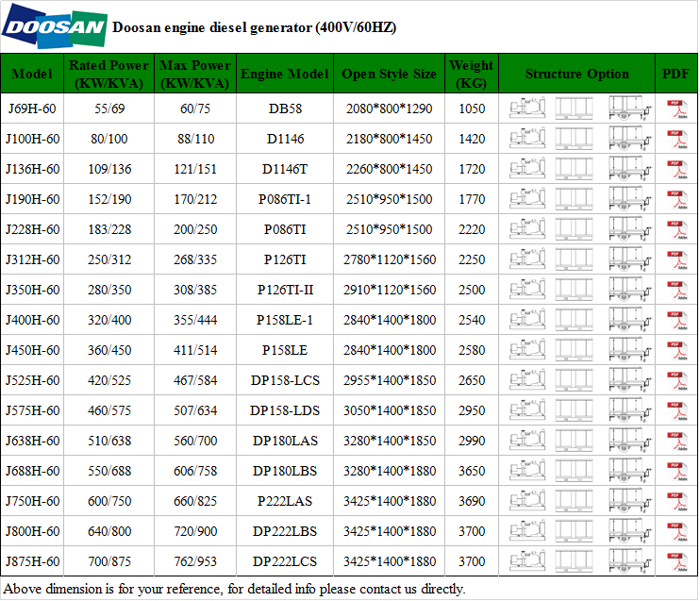Click the Max Power column header
700x601 pixels.
pos(195,74)
